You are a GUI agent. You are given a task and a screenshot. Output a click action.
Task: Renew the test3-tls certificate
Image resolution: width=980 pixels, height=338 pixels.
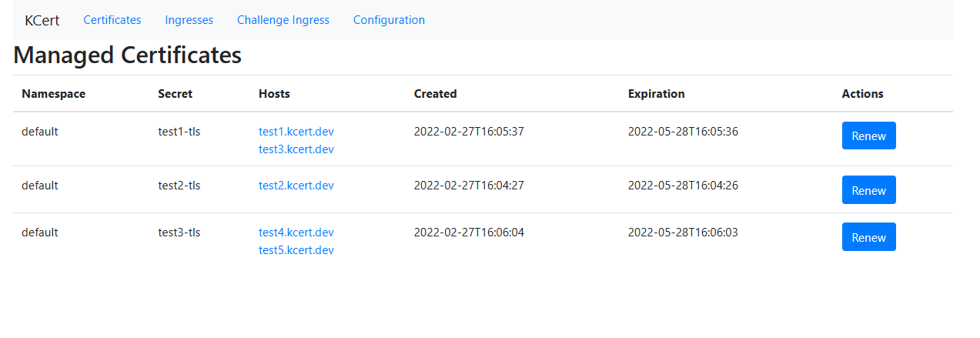pyautogui.click(x=868, y=237)
